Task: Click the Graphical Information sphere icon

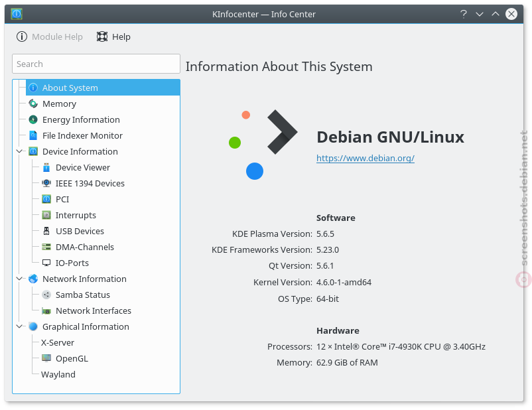Action: (33, 327)
